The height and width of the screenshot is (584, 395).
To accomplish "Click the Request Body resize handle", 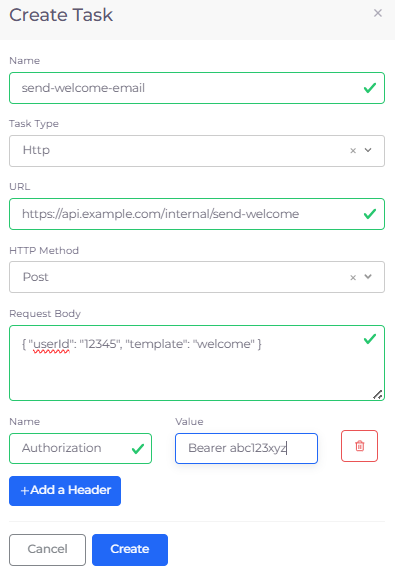I will coord(378,394).
